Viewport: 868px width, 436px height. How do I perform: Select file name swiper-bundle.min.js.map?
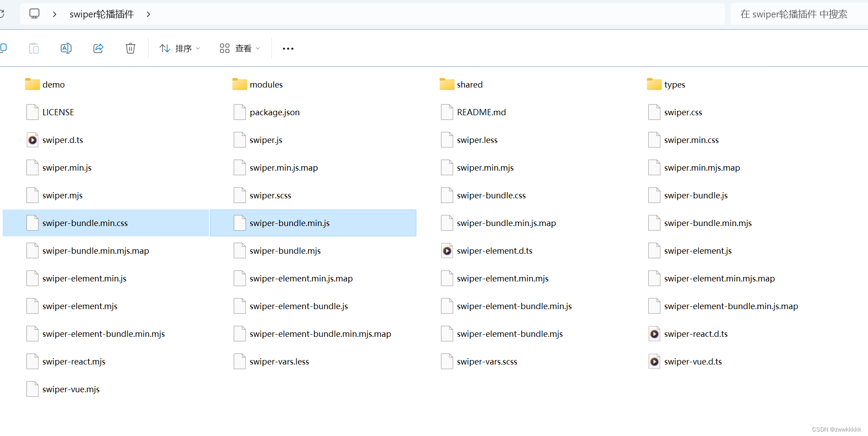point(506,223)
